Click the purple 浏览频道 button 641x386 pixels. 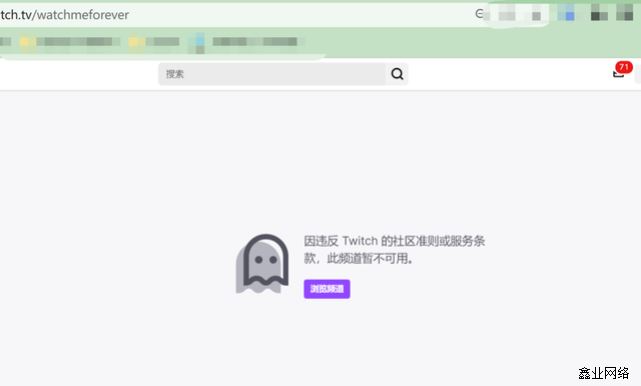point(327,289)
